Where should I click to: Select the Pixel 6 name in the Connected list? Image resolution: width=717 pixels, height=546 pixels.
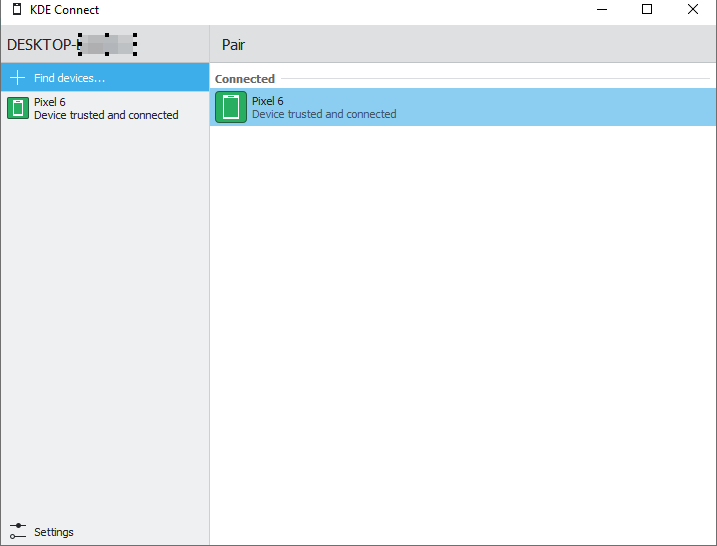click(267, 101)
